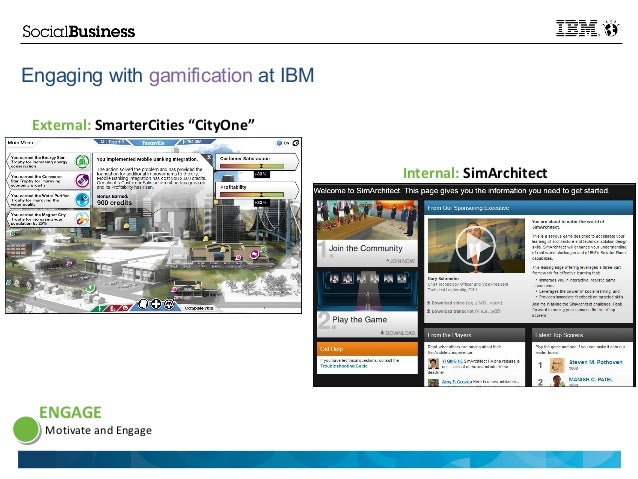Click the purple marker icon in the city
The image size is (638, 479).
click(x=254, y=254)
